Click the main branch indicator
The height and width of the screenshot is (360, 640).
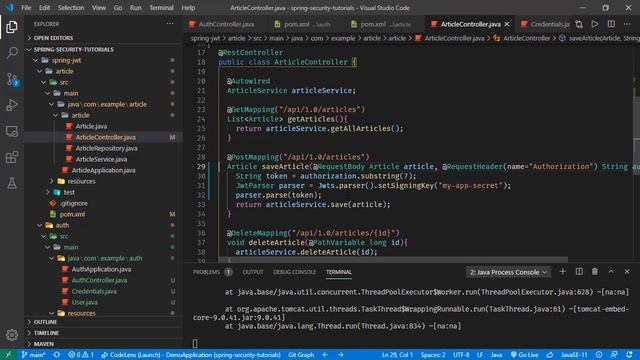(33, 355)
